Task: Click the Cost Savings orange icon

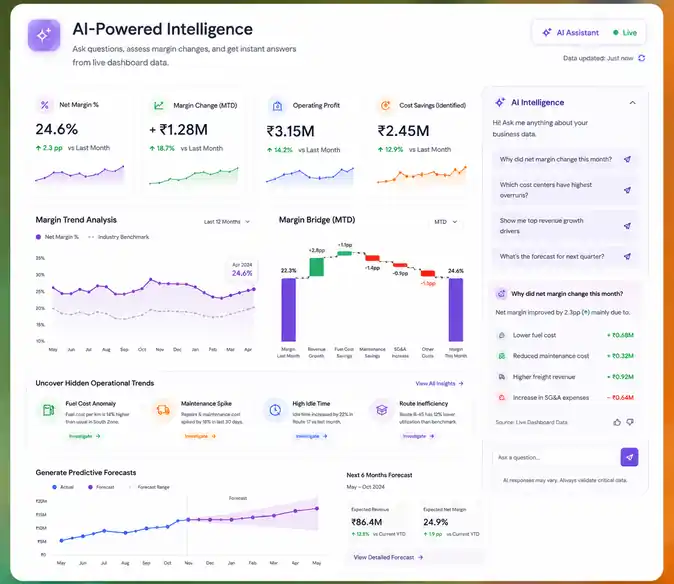Action: click(x=386, y=105)
